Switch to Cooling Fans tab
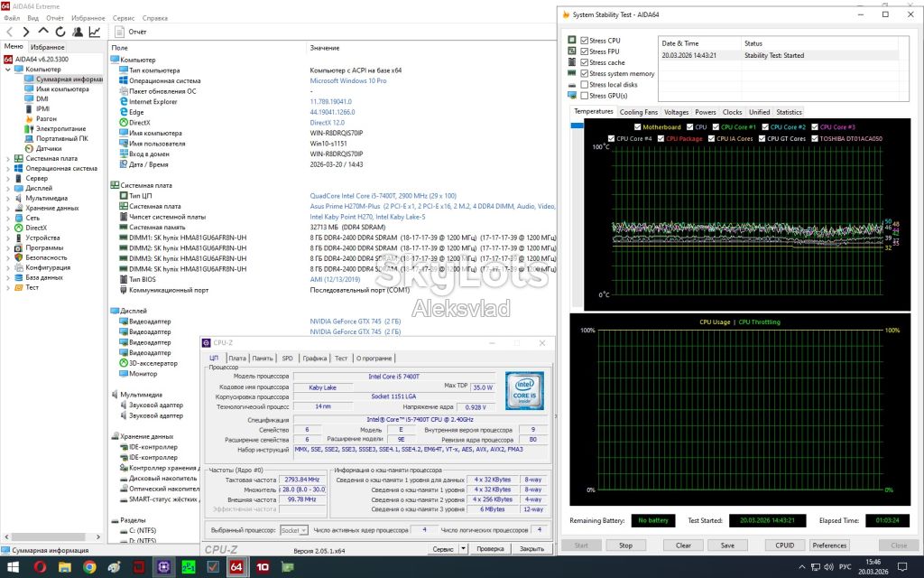The image size is (924, 578). tap(638, 112)
